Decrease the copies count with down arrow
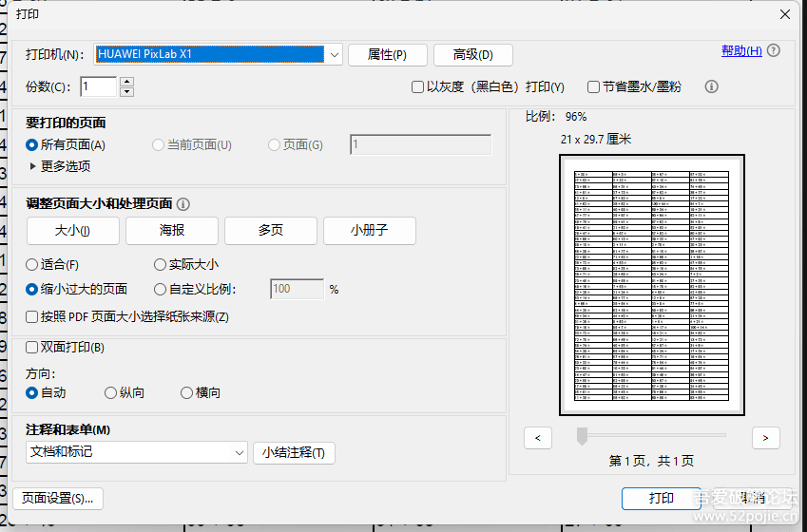Viewport: 807px width, 532px height. (x=127, y=91)
